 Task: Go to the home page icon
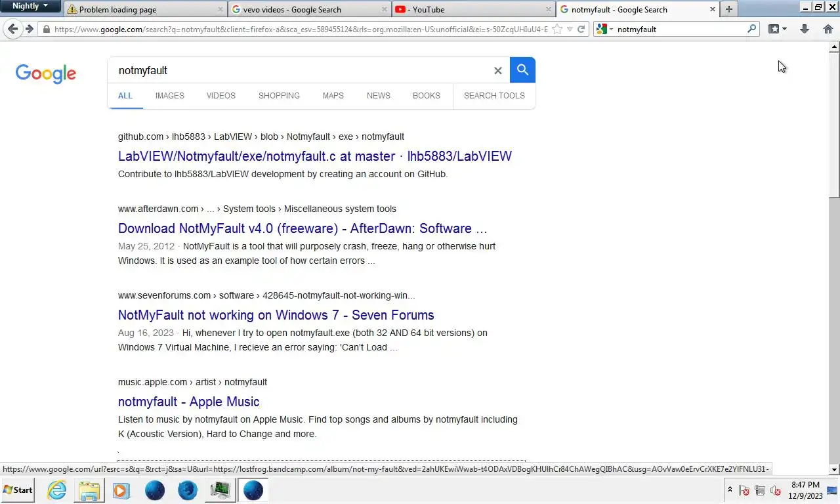(x=828, y=29)
